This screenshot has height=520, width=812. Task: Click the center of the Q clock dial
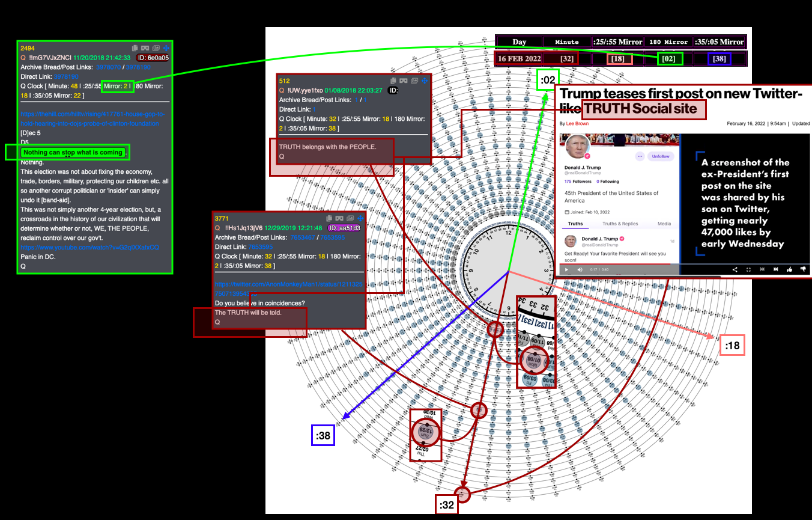[509, 272]
